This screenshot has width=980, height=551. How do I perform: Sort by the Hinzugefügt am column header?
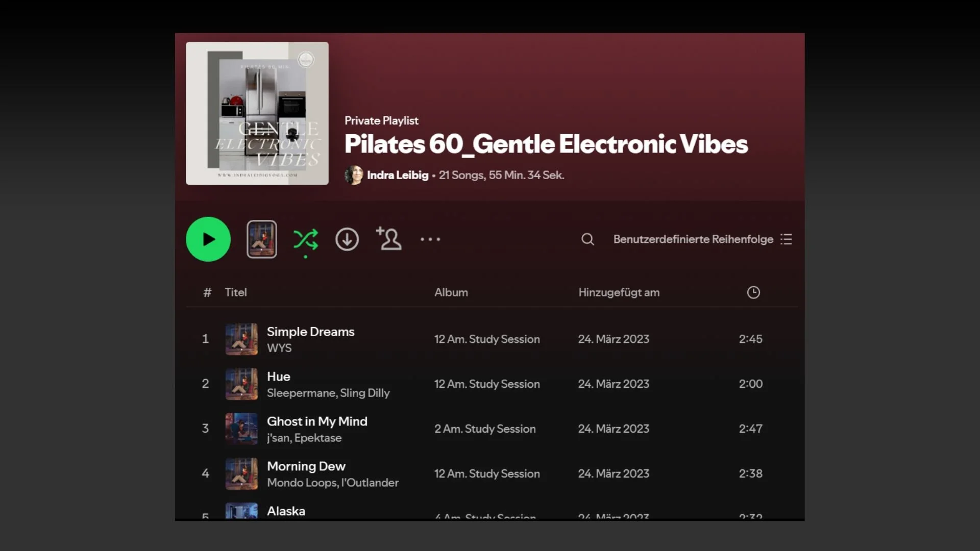tap(619, 292)
